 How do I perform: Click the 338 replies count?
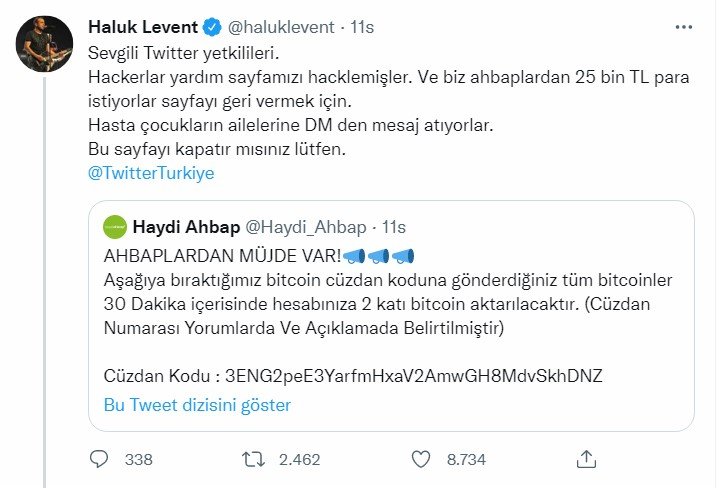click(139, 459)
